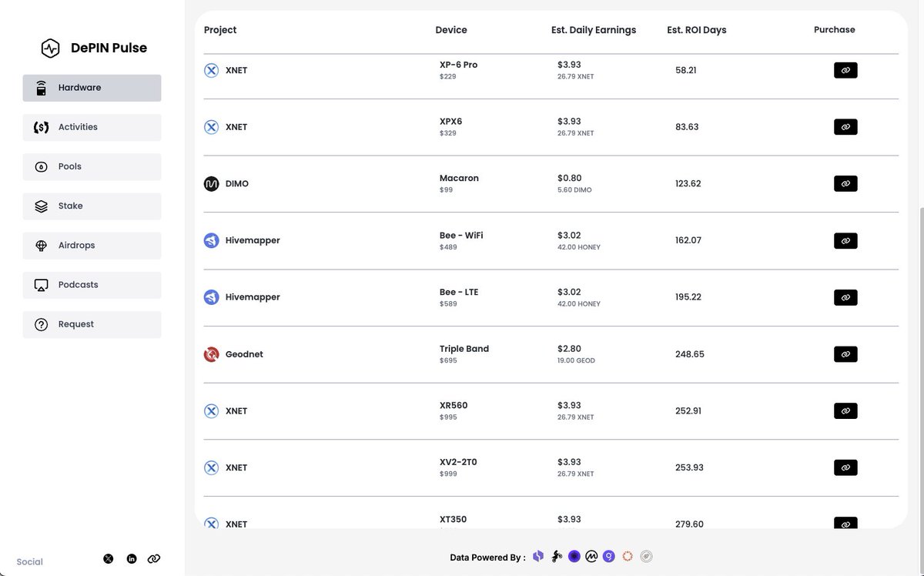Open the purchase link for XR560
924x576 pixels.
click(x=845, y=411)
